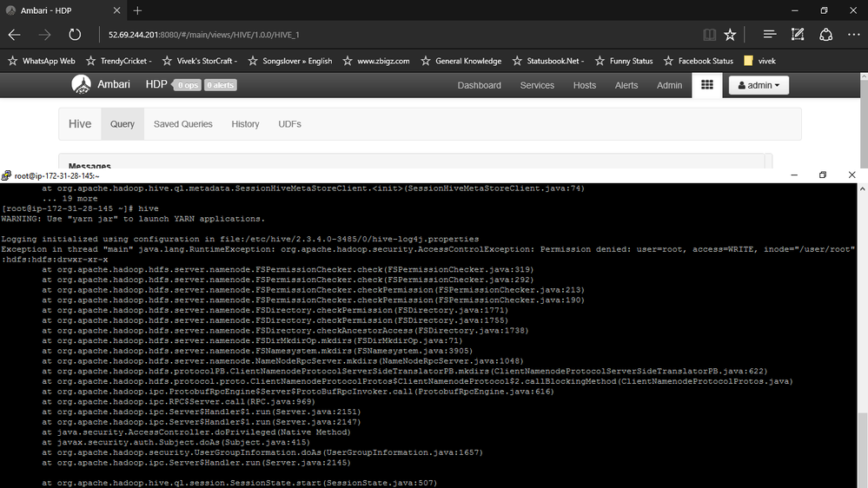
Task: Click the '[root@ip-172-31-28-145 ~]# hive' prompt line
Action: click(x=80, y=208)
